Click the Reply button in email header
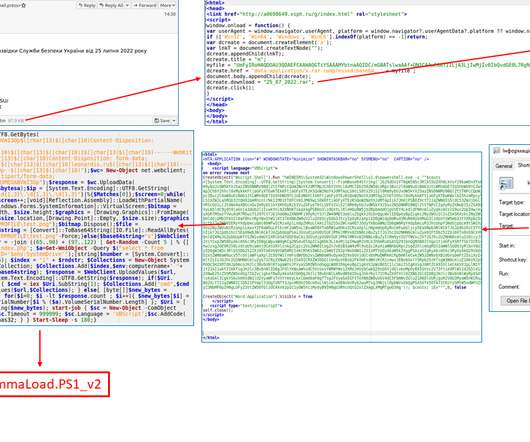530x442 pixels. [87, 5]
